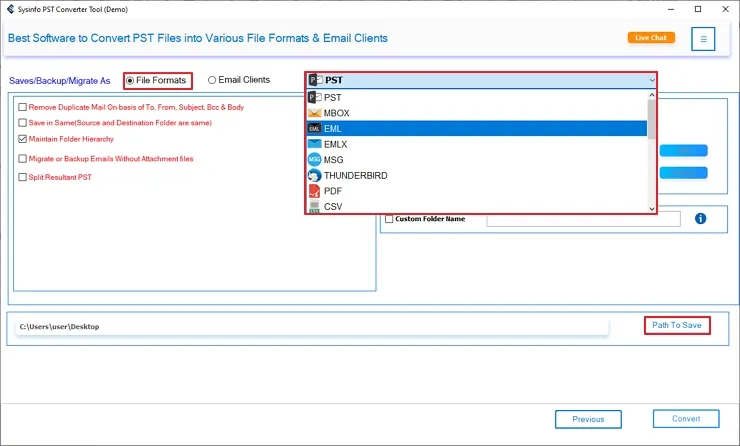The image size is (740, 446).
Task: Go back with the Previous button
Action: click(588, 419)
